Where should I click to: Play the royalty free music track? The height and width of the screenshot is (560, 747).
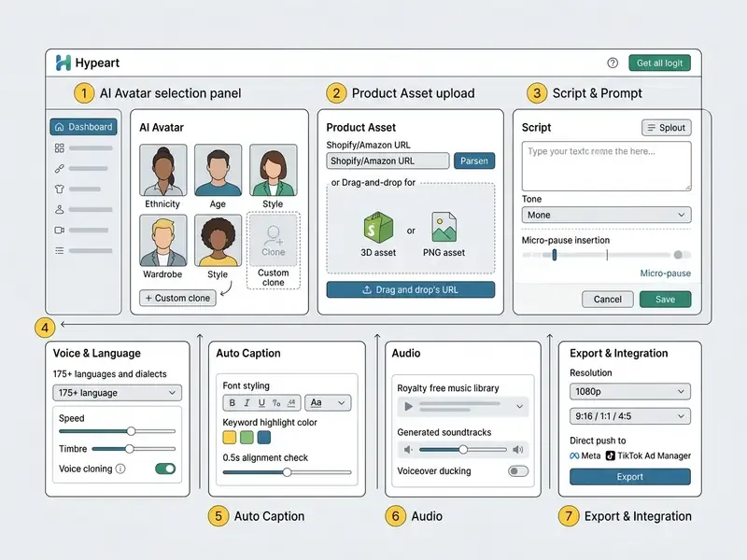tap(408, 406)
